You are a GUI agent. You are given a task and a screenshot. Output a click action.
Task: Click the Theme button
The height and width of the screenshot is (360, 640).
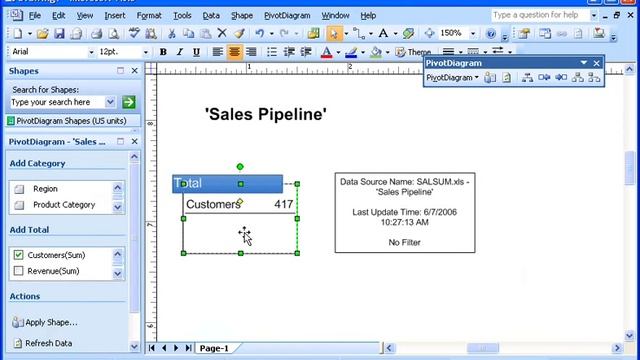pos(413,52)
